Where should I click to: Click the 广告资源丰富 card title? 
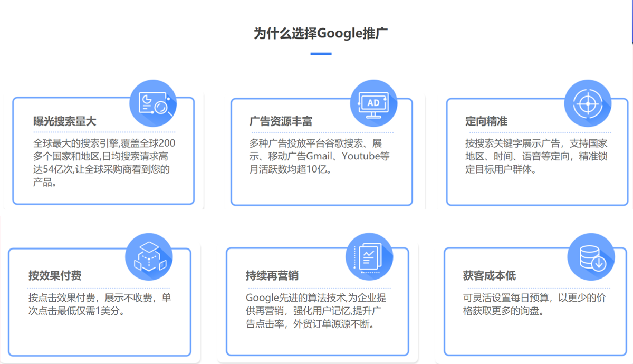[x=281, y=121]
